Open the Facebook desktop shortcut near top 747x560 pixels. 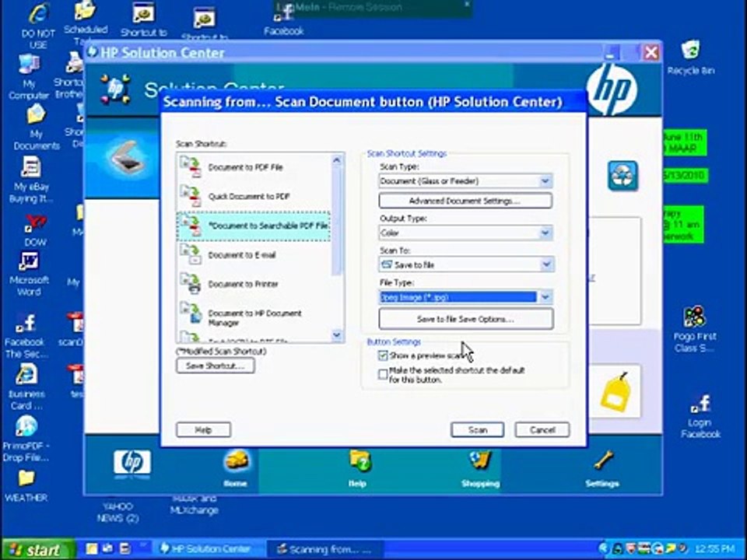point(284,20)
